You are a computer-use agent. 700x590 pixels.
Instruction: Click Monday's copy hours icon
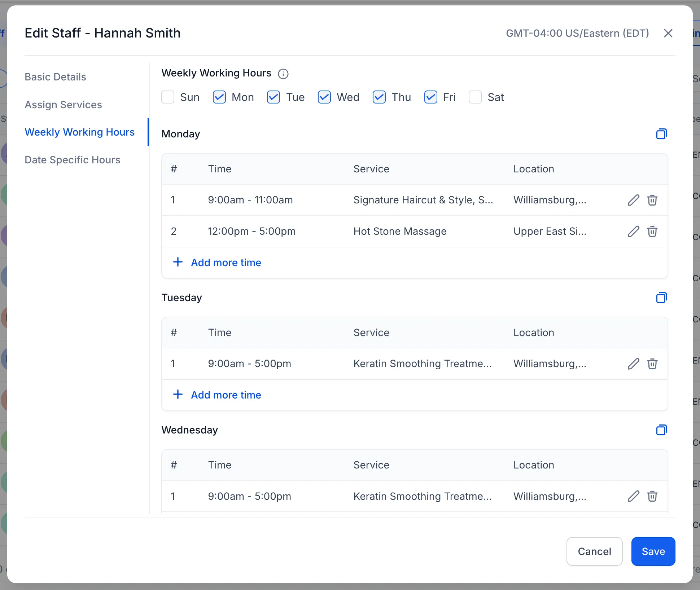[x=661, y=134]
